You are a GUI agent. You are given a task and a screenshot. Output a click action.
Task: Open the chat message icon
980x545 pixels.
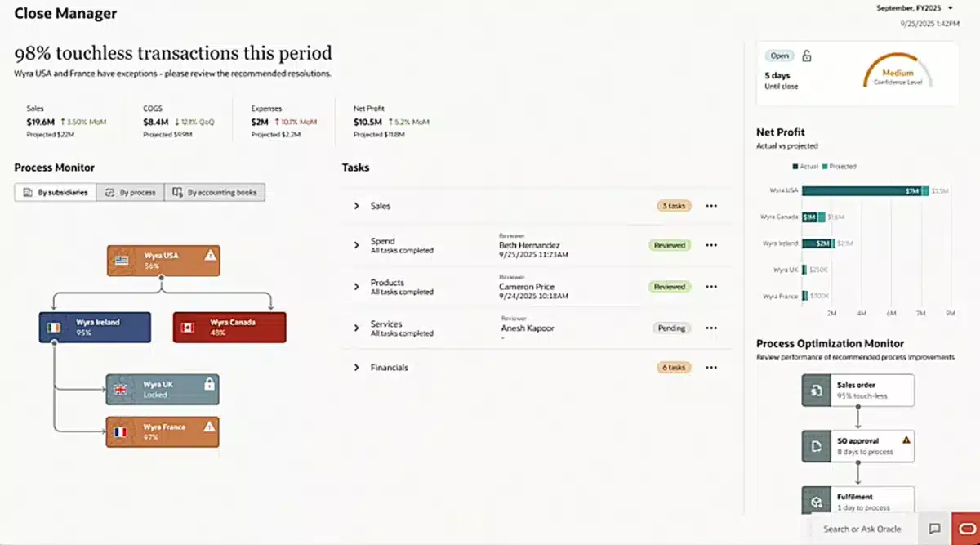point(935,529)
